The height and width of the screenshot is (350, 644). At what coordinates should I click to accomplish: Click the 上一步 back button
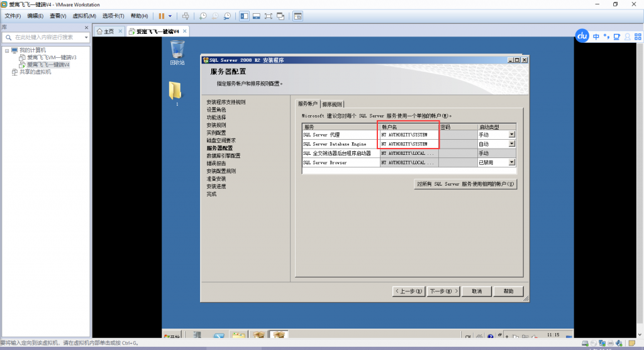pos(409,291)
